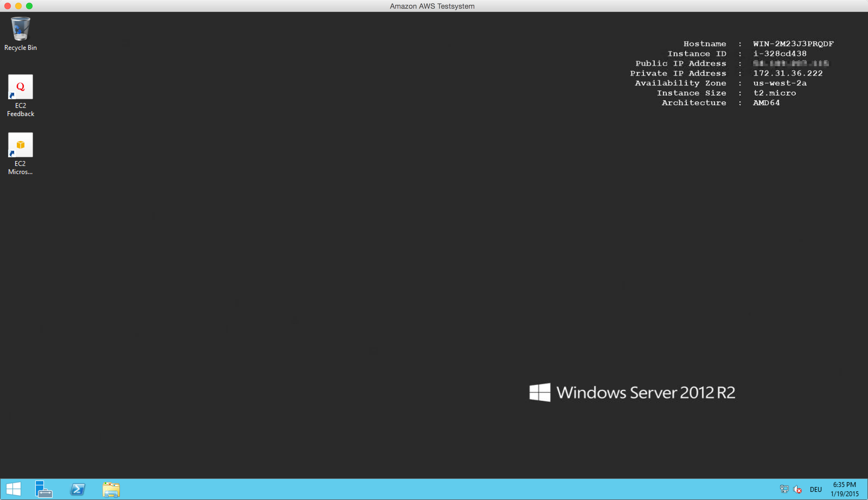Click the network status tray icon

(784, 489)
